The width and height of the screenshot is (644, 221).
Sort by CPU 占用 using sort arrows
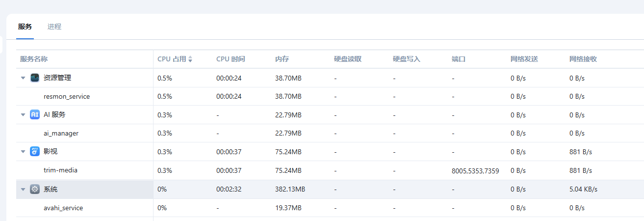pos(190,59)
